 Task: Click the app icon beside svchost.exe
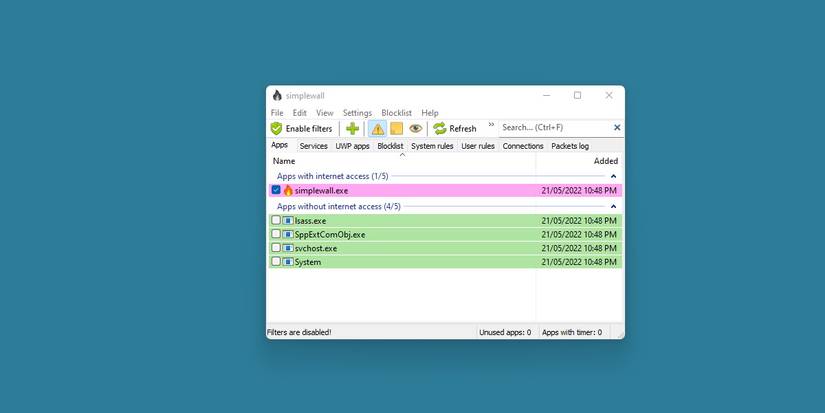pos(288,248)
